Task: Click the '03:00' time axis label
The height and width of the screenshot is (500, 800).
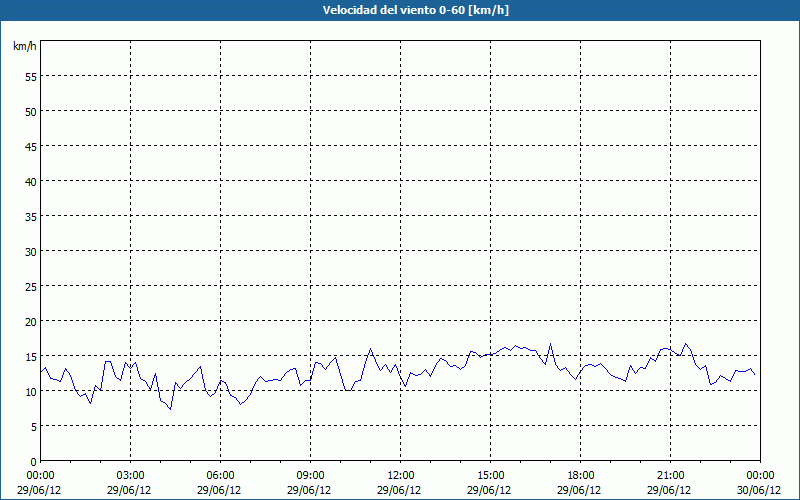Action: click(131, 476)
